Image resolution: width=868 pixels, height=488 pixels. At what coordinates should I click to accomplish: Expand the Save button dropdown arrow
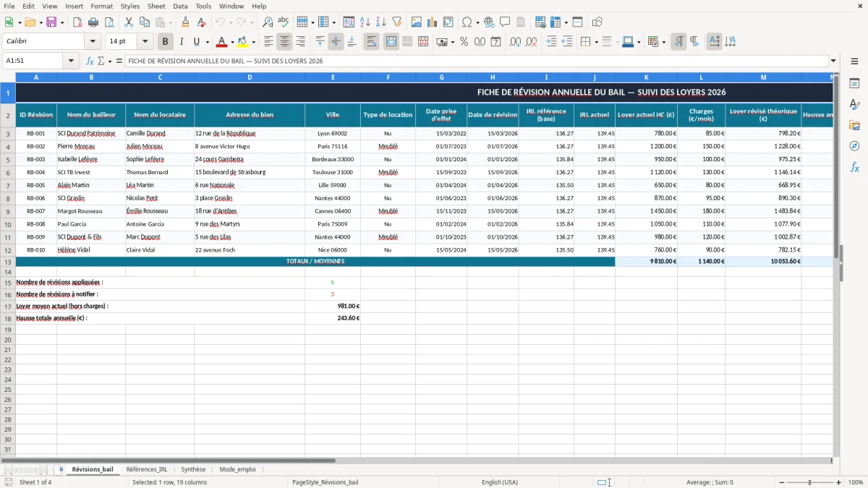click(61, 22)
